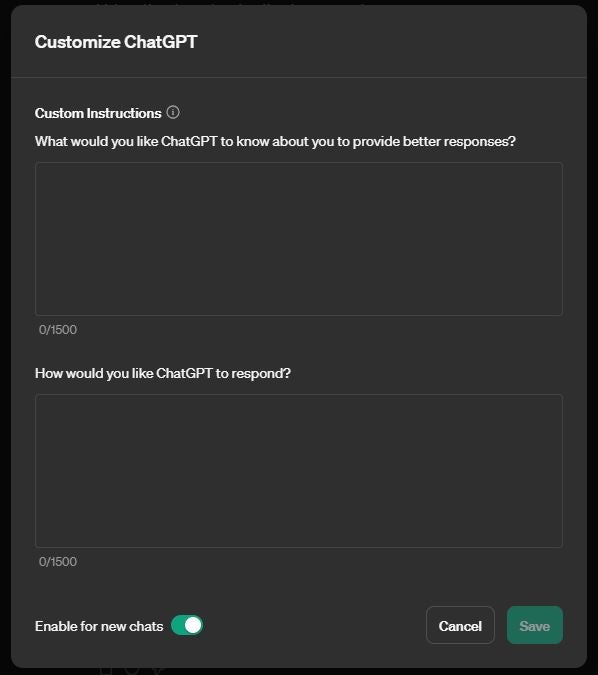Click the 'Custom Instructions' heading text
The image size is (598, 675).
(x=98, y=113)
